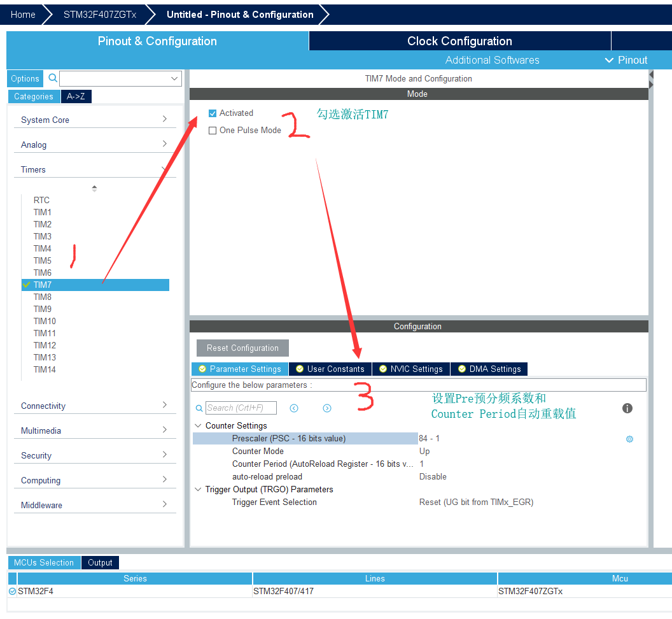672x619 pixels.
Task: Switch to the A->Z view tab
Action: click(76, 97)
